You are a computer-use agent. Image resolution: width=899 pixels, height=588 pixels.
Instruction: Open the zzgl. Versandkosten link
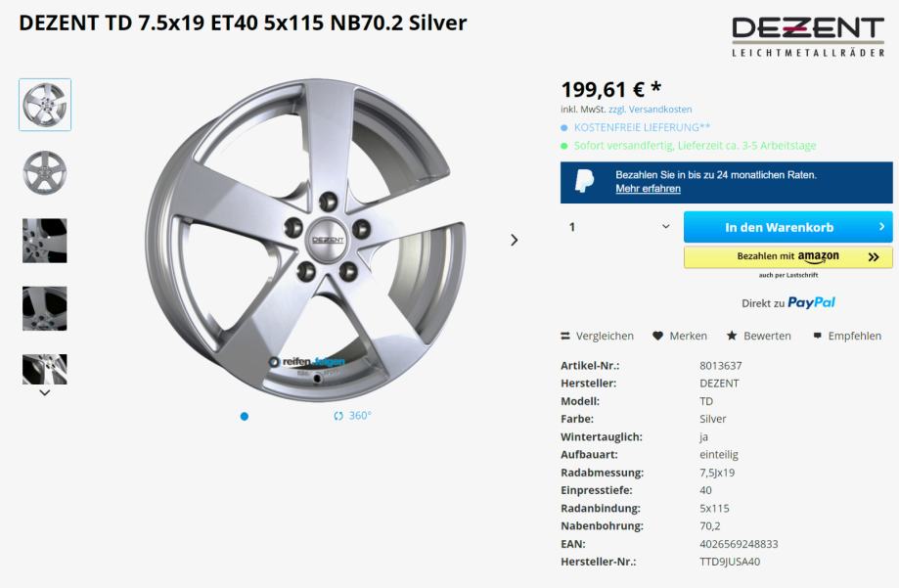(651, 109)
